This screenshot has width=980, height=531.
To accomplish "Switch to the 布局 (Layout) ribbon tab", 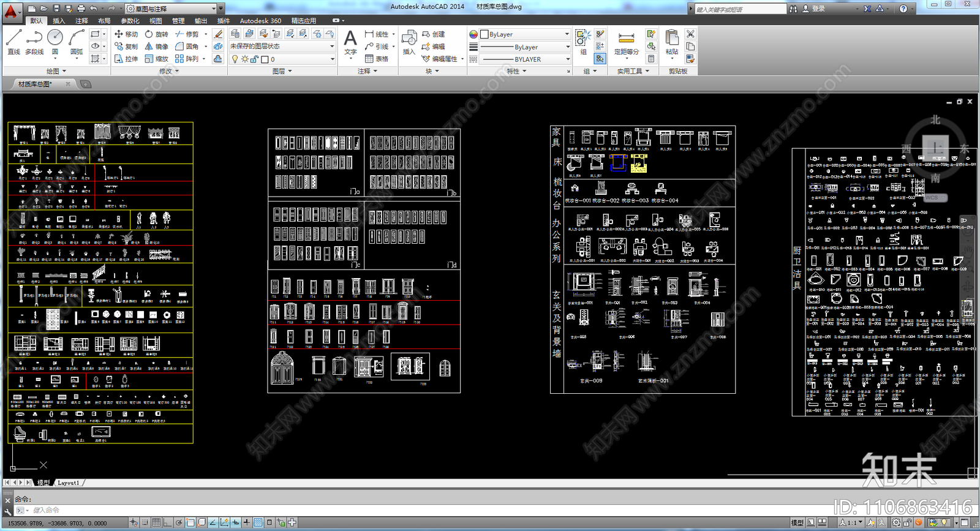I will [x=104, y=21].
